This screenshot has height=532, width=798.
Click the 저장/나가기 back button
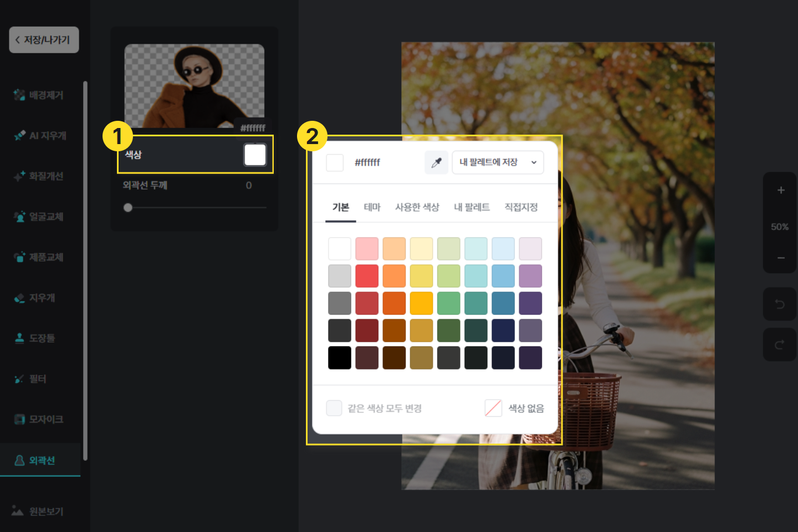(x=44, y=40)
